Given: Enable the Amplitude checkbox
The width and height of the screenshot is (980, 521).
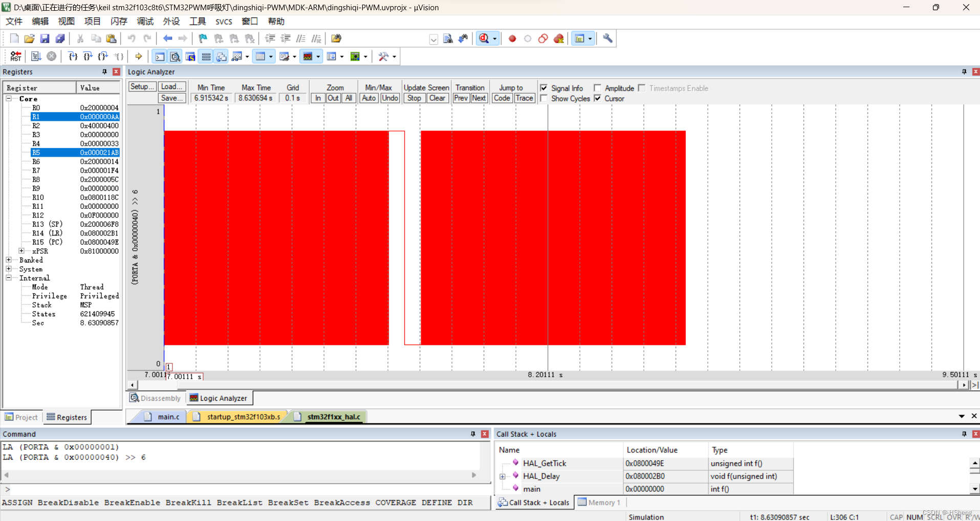Looking at the screenshot, I should click(597, 88).
